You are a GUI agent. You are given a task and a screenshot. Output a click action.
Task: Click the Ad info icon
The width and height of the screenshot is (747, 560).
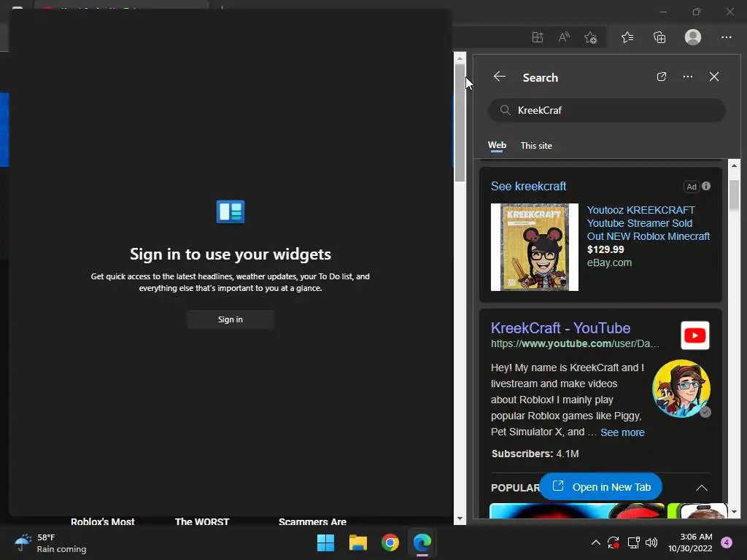pyautogui.click(x=706, y=186)
